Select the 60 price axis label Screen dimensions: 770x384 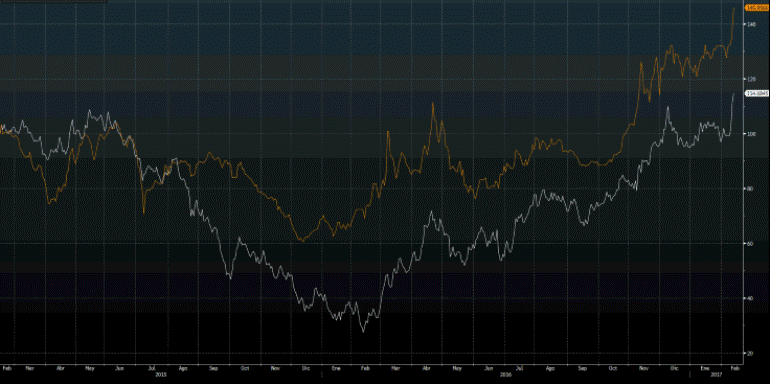point(749,243)
